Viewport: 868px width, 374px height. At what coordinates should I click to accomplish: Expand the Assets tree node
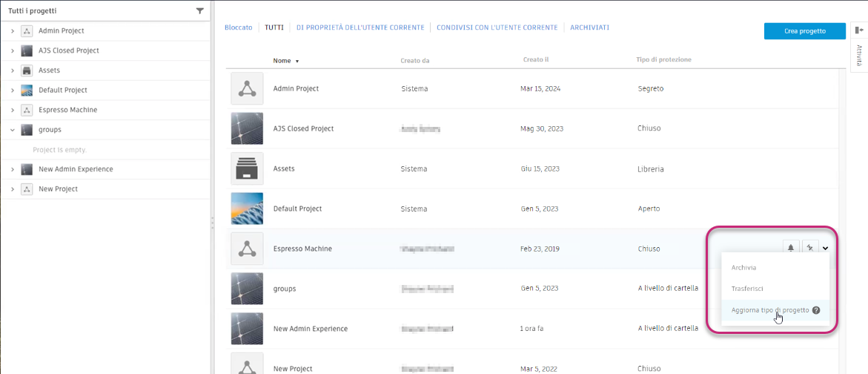(12, 70)
